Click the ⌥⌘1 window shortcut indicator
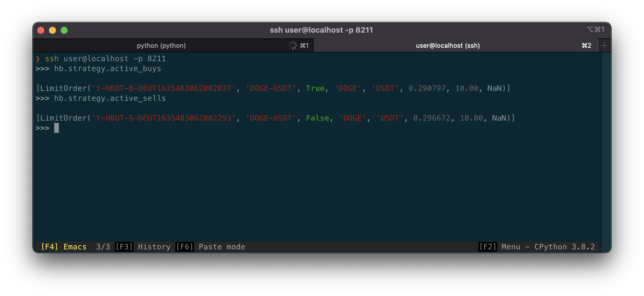Viewport: 644px width, 296px height. click(x=596, y=30)
